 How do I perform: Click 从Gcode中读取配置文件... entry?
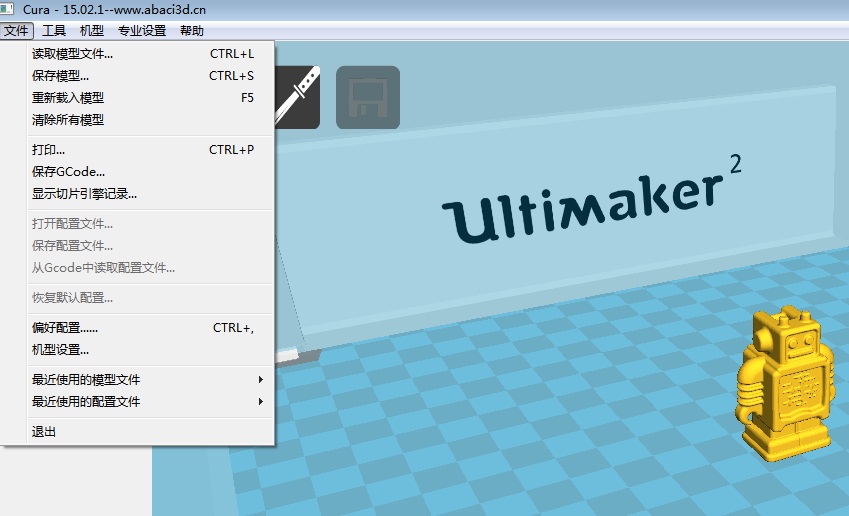pyautogui.click(x=150, y=267)
